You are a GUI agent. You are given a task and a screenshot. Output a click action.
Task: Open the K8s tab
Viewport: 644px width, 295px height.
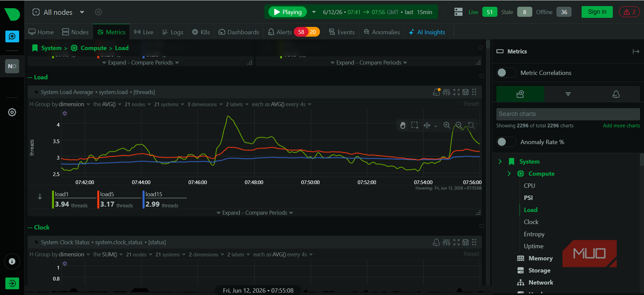pyautogui.click(x=201, y=32)
